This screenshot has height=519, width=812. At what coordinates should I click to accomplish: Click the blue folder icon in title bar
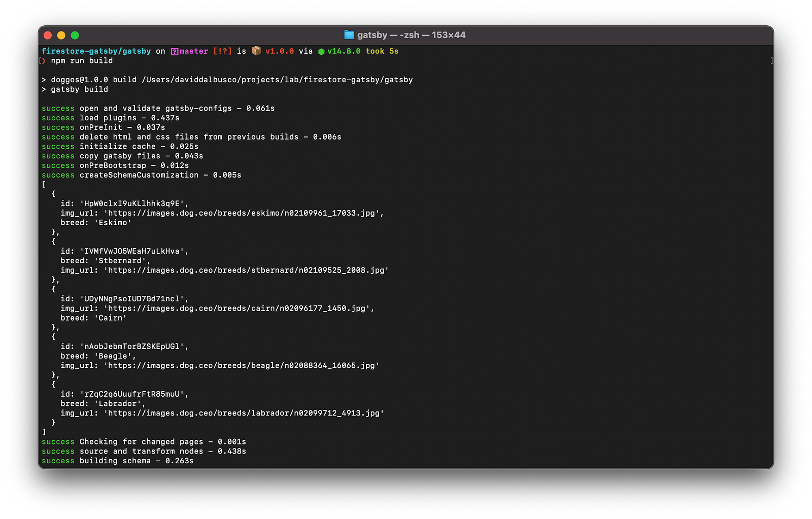[x=349, y=35]
